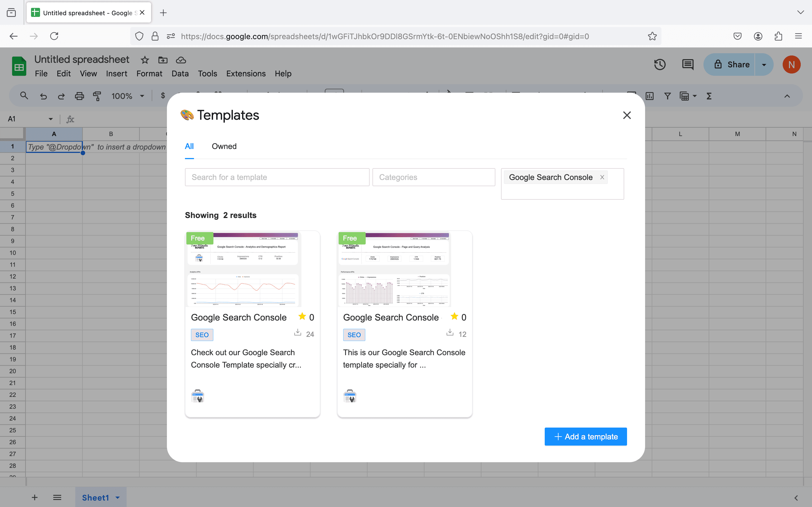The image size is (812, 507).
Task: Click the move to folder icon
Action: pos(163,60)
